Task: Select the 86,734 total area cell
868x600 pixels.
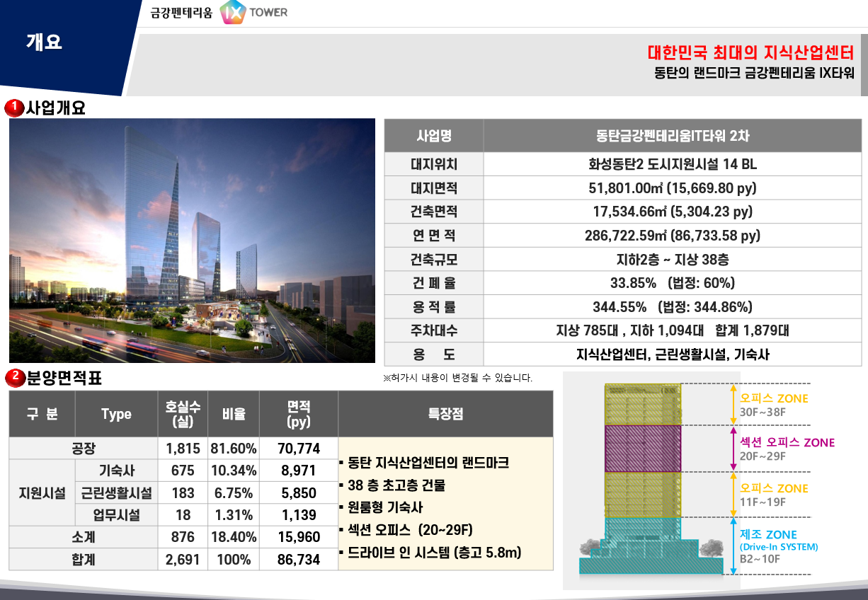Action: [x=299, y=559]
